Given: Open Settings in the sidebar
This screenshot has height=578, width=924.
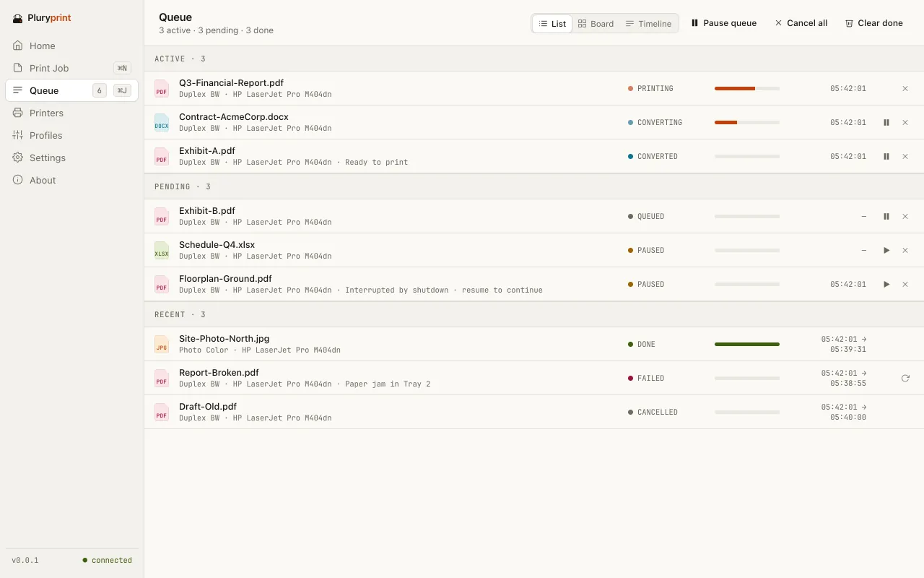Looking at the screenshot, I should [72, 158].
